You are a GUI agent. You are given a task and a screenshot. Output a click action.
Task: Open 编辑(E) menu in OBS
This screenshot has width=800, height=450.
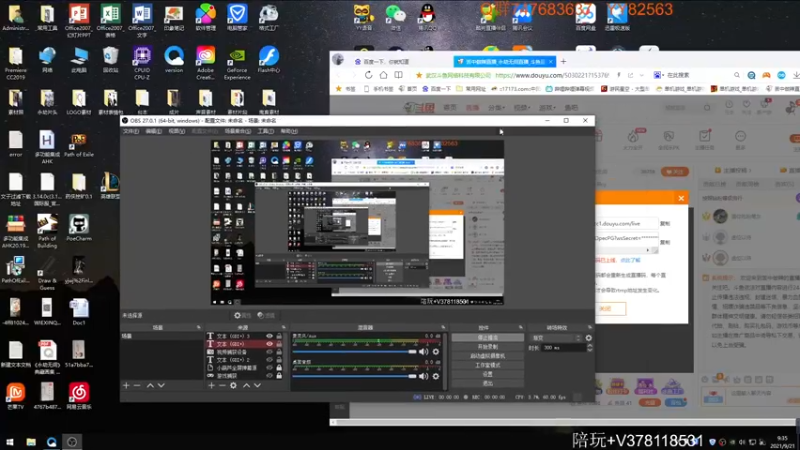click(x=154, y=131)
